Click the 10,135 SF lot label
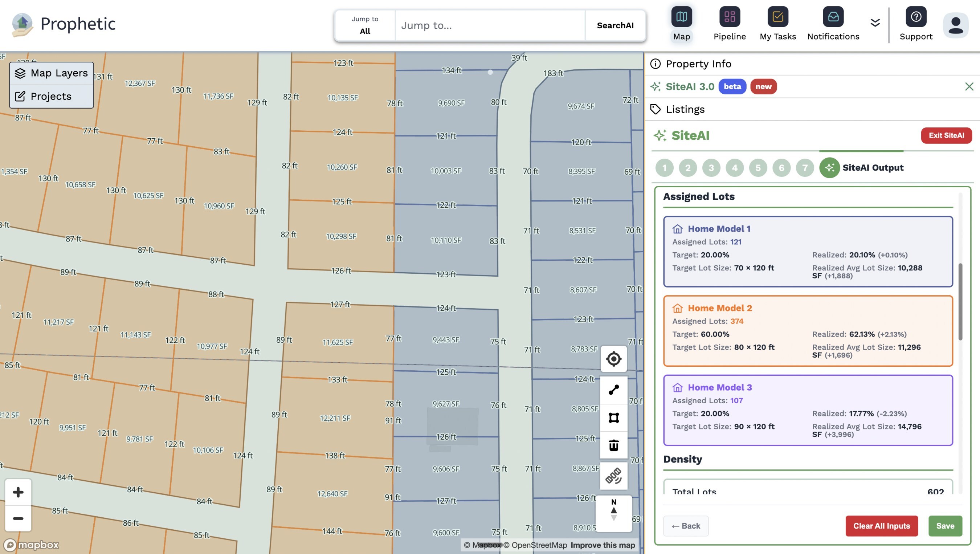 (x=343, y=98)
